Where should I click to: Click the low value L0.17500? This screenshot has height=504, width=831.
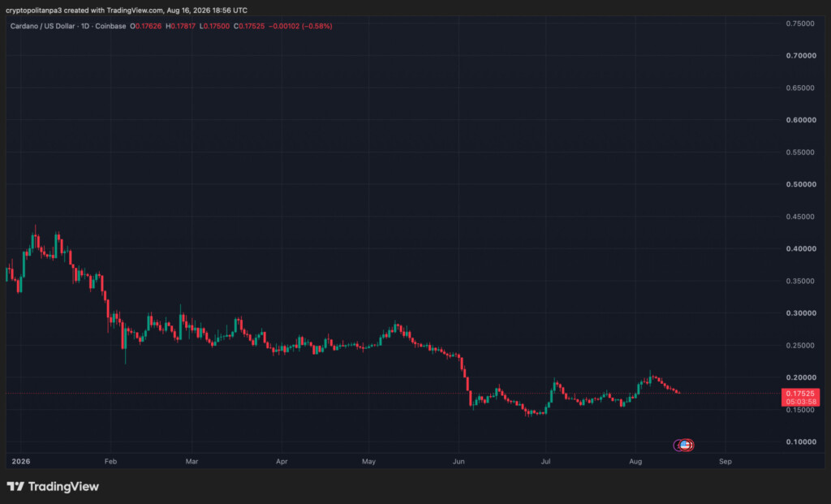pos(214,26)
